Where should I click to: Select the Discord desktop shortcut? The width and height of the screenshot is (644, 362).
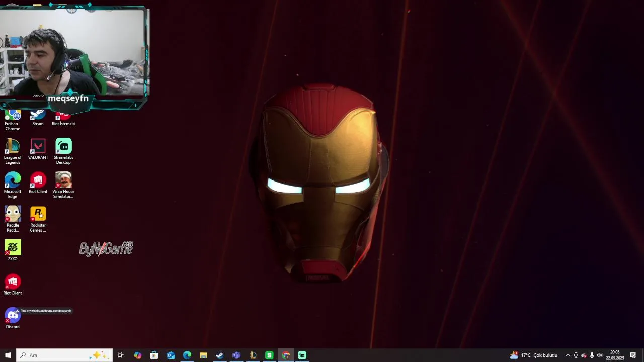coord(13,318)
